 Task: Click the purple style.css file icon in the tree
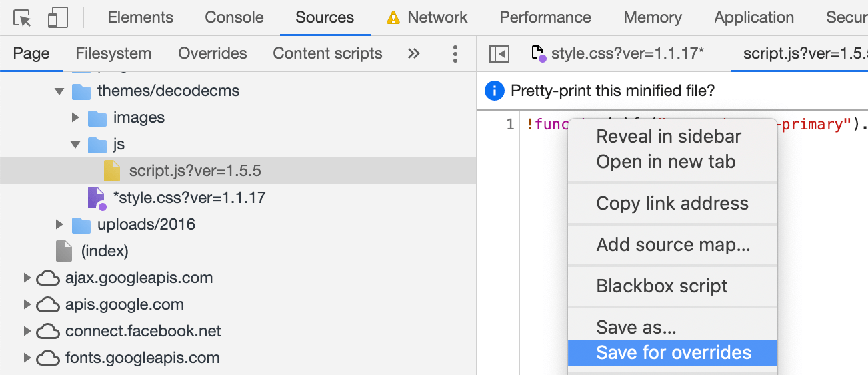click(97, 198)
